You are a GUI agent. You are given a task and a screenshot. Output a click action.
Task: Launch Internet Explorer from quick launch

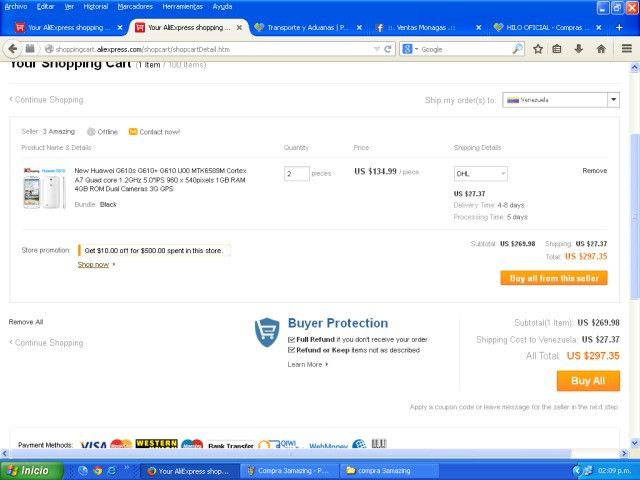tap(111, 471)
